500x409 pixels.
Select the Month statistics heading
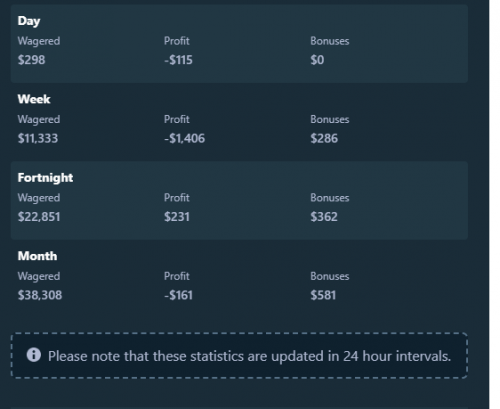tap(37, 256)
